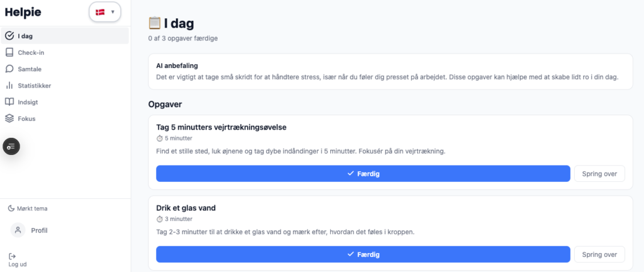
Task: Click the Statistikker bar chart icon
Action: [9, 85]
